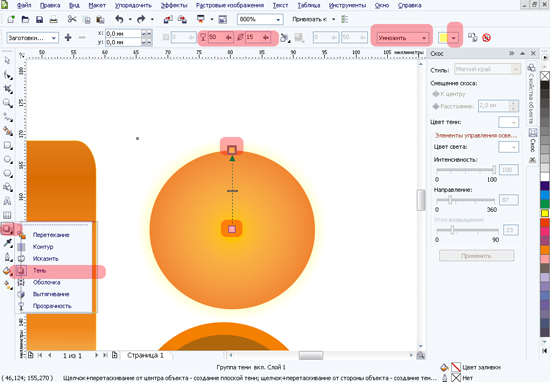The width and height of the screenshot is (550, 382).
Task: Copy shadow properties from another object
Action: click(x=472, y=38)
